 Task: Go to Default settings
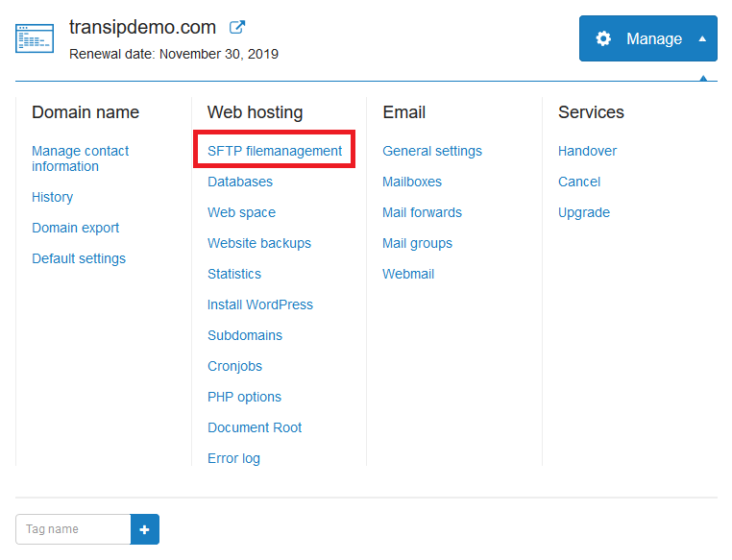[79, 258]
